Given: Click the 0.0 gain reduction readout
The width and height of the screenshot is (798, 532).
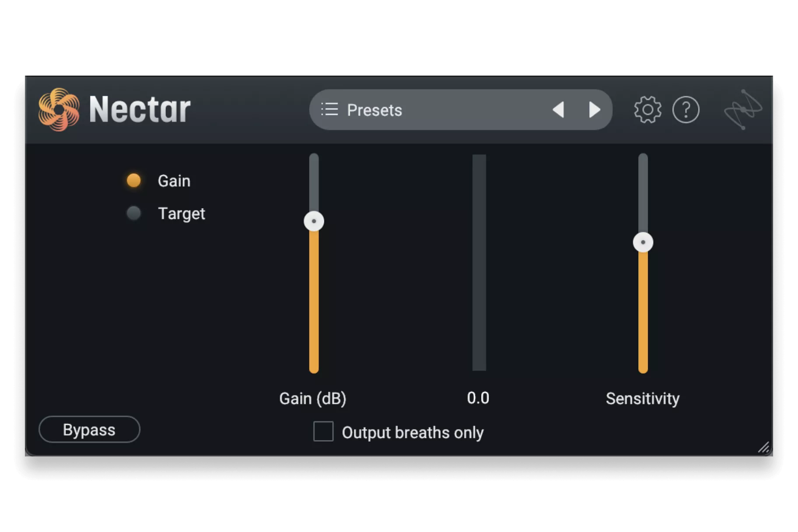Looking at the screenshot, I should (x=478, y=398).
